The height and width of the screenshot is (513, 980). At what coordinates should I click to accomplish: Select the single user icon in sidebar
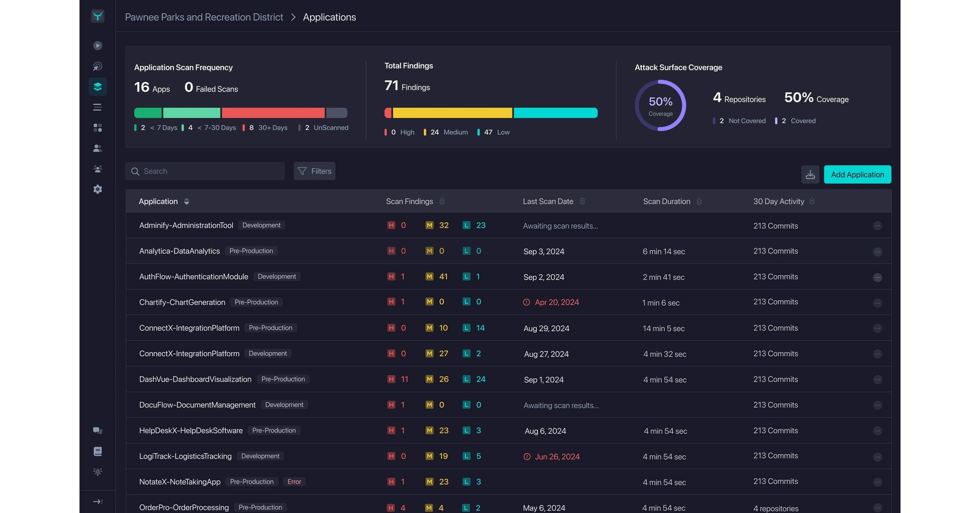(x=98, y=148)
